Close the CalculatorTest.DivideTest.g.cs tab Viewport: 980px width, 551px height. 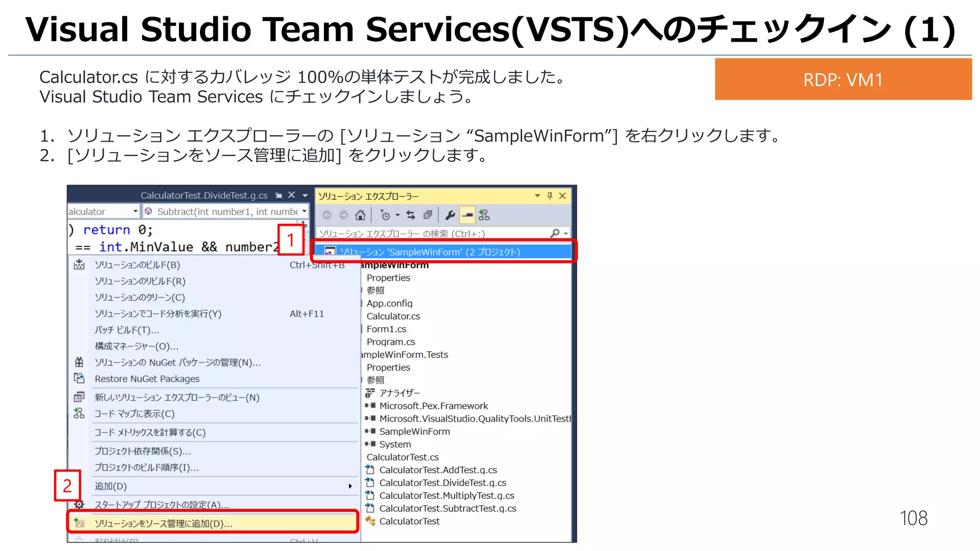(291, 195)
